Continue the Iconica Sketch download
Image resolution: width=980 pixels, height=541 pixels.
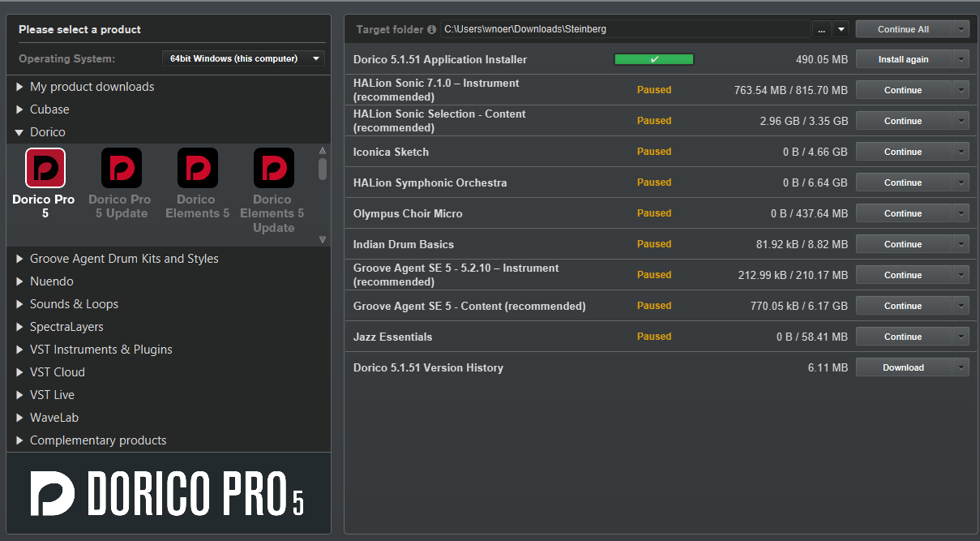903,152
